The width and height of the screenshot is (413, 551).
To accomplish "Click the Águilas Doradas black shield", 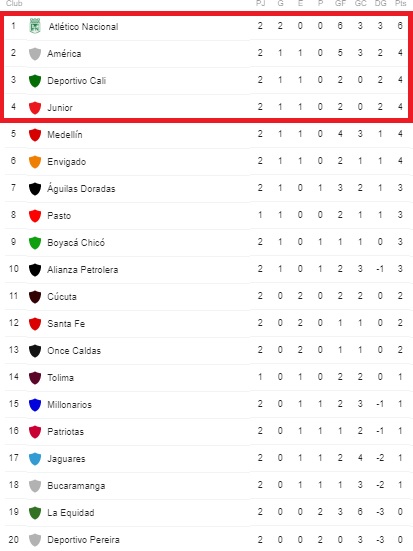I will [x=35, y=189].
